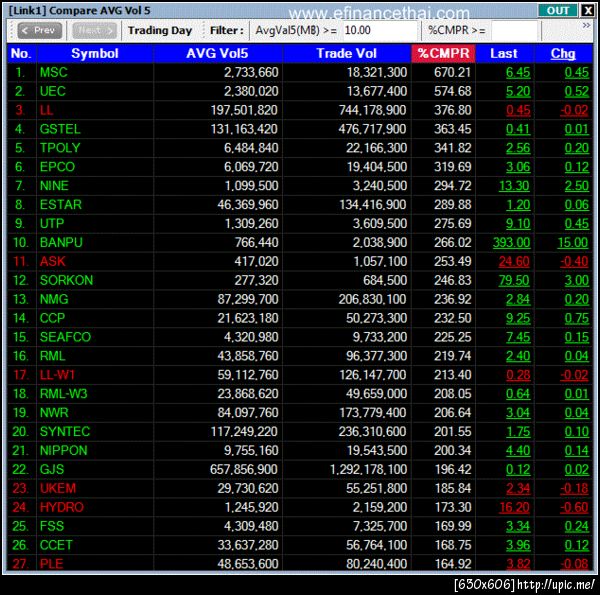Select the RML symbol in row 16
600x595 pixels.
point(52,356)
